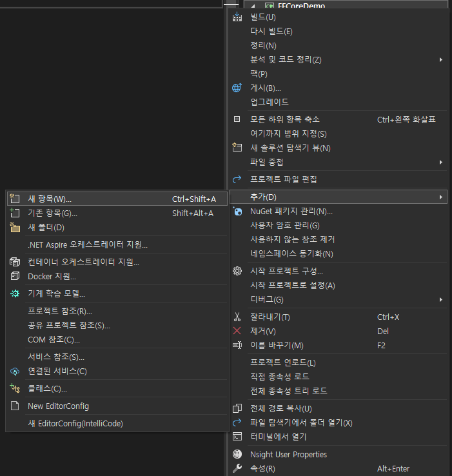Click the scissors cut icon

pos(237,317)
